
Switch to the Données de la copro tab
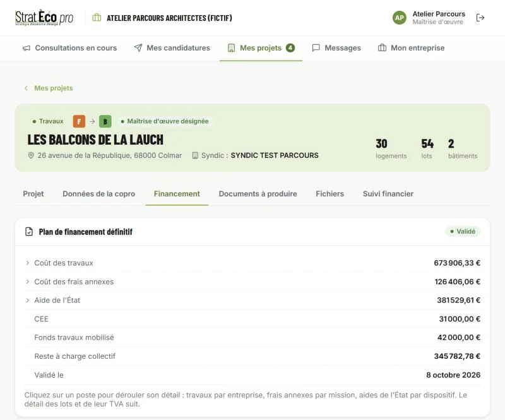pyautogui.click(x=99, y=194)
